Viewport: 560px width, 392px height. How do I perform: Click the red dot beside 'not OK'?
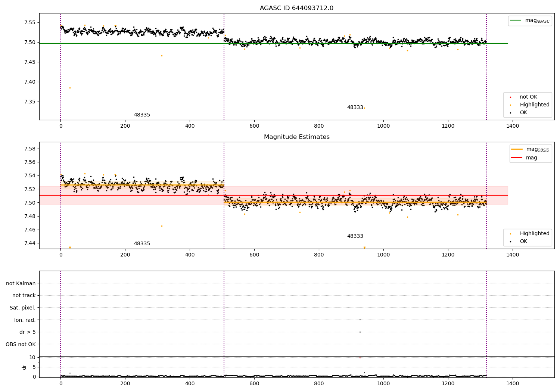point(510,97)
